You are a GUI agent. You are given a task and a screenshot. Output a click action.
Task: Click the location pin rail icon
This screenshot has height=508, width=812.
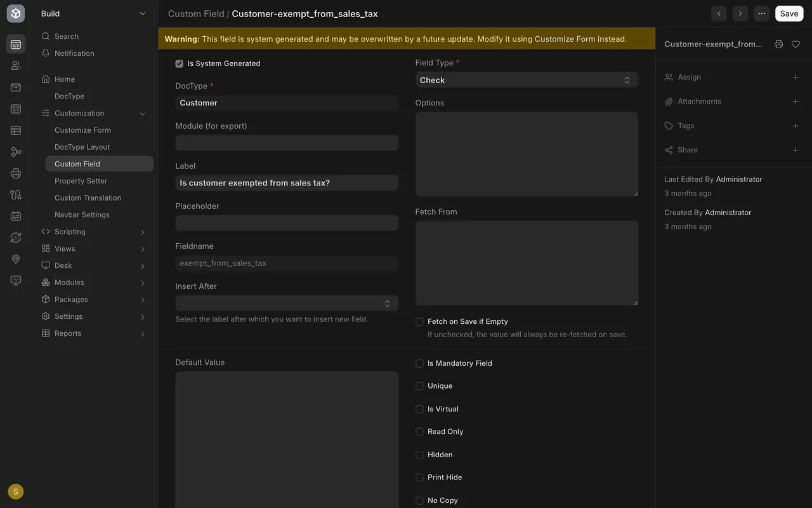tap(16, 259)
